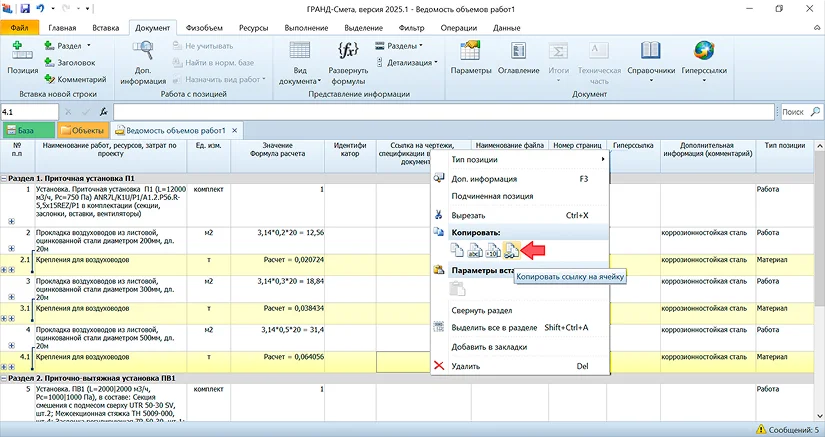This screenshot has width=825, height=437.
Task: Open the Гиперссылки ribbon button
Action: tap(704, 63)
